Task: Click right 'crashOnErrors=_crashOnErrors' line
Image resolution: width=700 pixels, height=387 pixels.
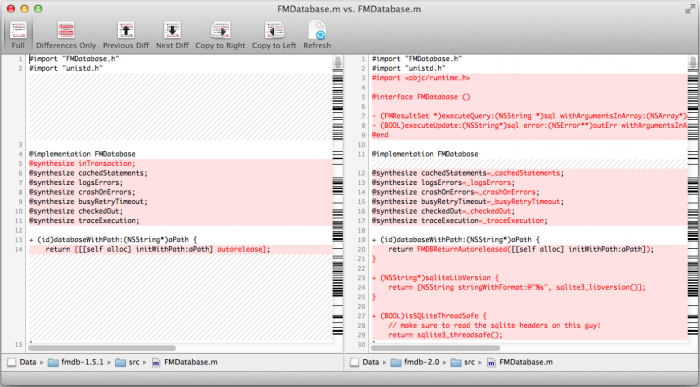Action: [x=529, y=192]
